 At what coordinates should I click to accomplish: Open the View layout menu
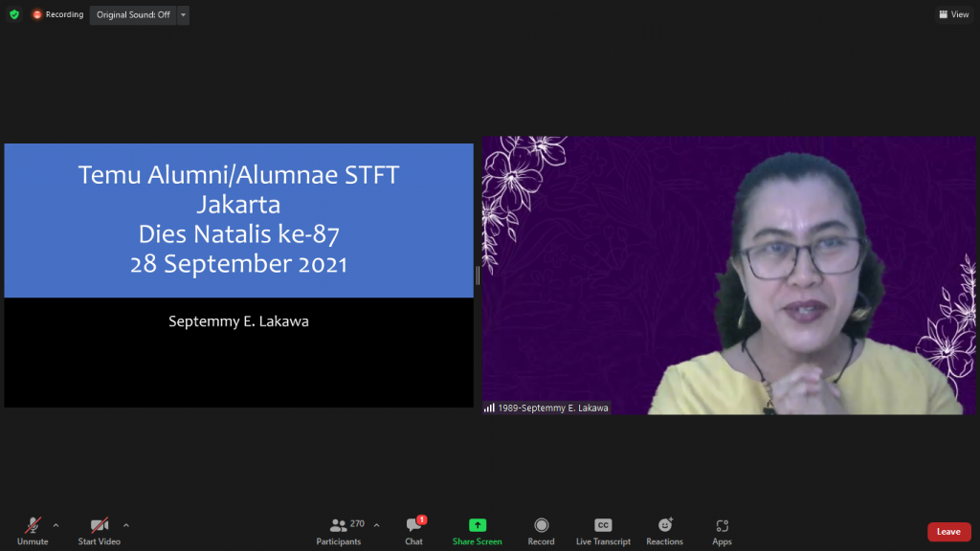click(954, 14)
